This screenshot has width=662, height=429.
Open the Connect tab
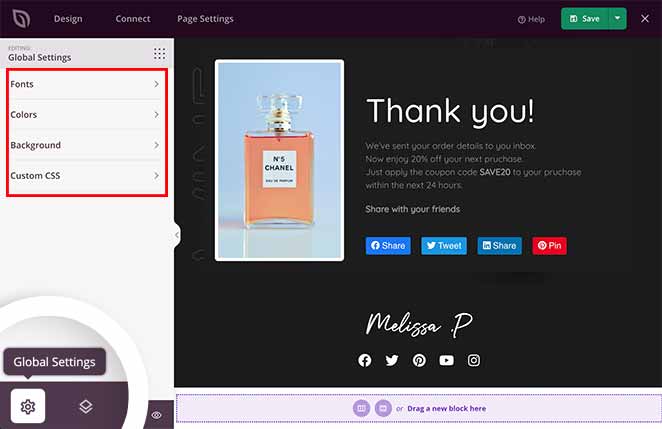pyautogui.click(x=133, y=19)
